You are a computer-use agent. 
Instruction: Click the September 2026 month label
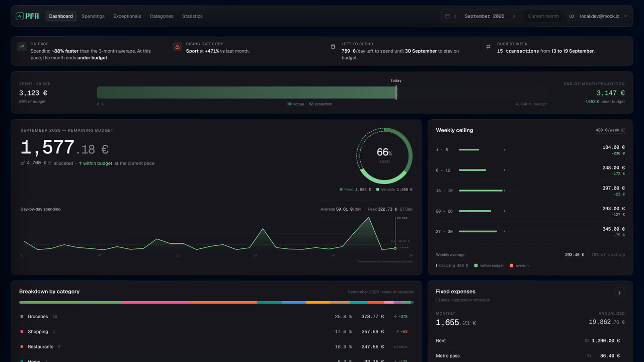(485, 16)
